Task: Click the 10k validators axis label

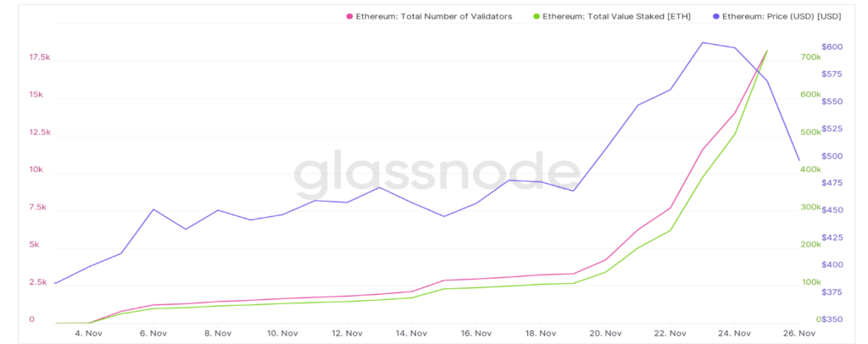Action: (x=35, y=169)
